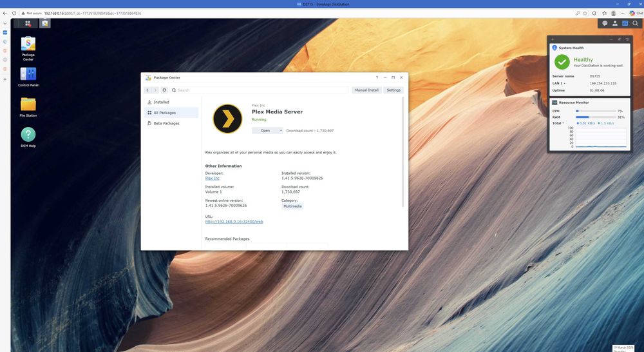Click the Not secure site warning
Screen dimensions: 644x352
click(32, 13)
